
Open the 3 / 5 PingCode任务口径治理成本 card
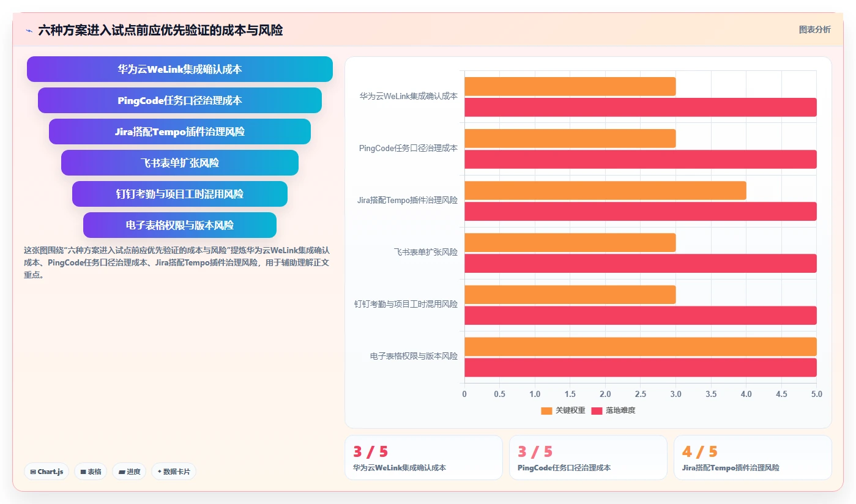pyautogui.click(x=588, y=458)
